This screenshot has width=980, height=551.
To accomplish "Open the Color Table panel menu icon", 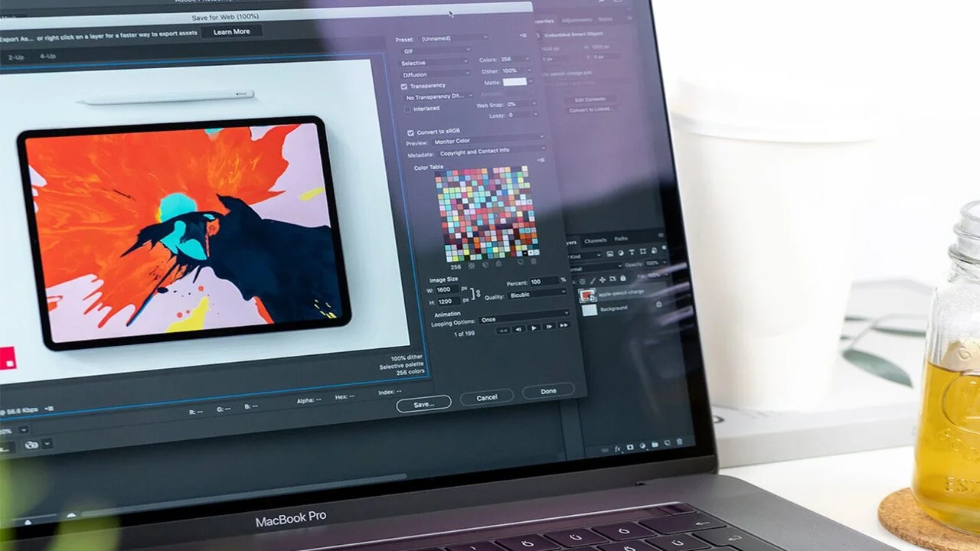I will [x=541, y=160].
